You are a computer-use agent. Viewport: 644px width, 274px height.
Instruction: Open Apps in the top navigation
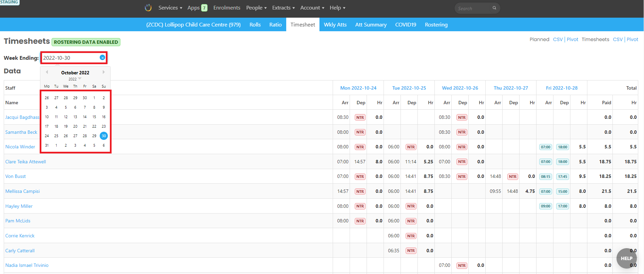(194, 7)
